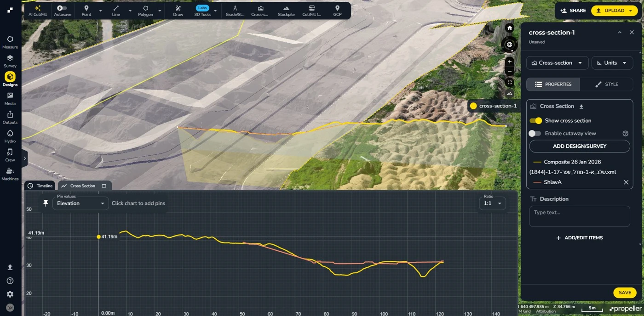The height and width of the screenshot is (316, 644).
Task: Click the upload icon in left sidebar
Action: point(10,267)
